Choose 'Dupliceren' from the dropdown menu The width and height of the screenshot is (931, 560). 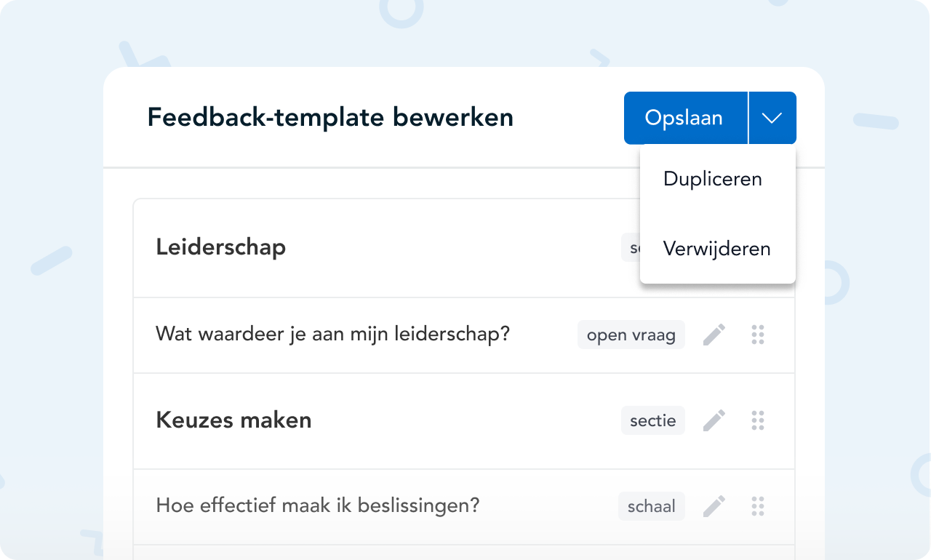pos(712,180)
